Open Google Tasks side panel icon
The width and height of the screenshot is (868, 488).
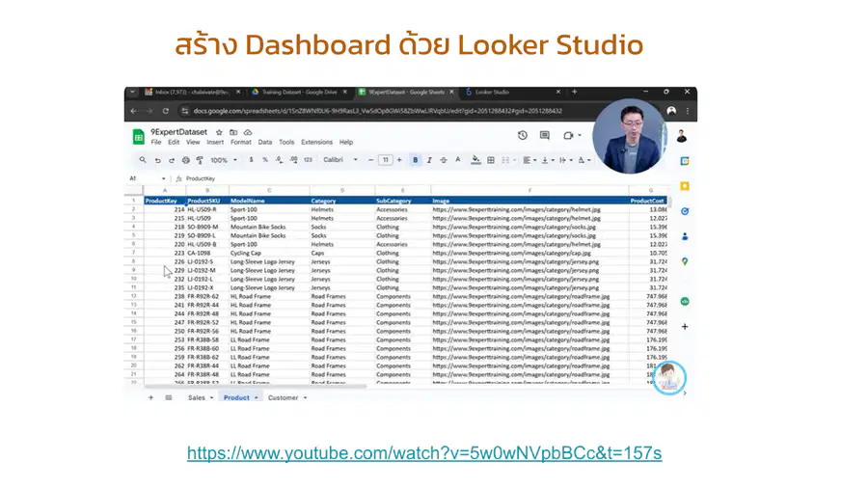click(685, 211)
